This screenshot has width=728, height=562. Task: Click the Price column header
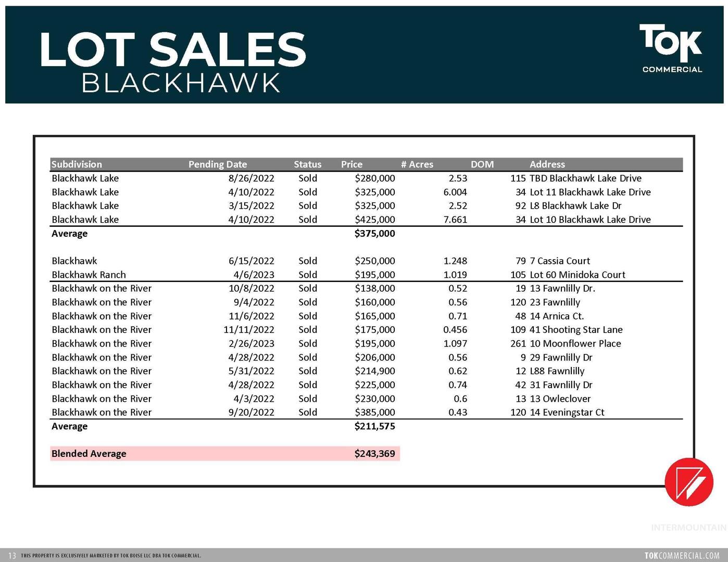[x=352, y=164]
